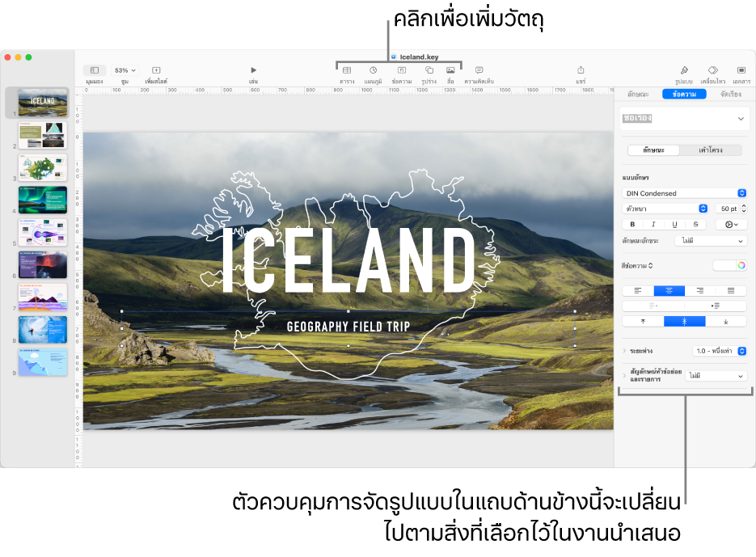
Task: Toggle strikethrough formatting
Action: 695,224
